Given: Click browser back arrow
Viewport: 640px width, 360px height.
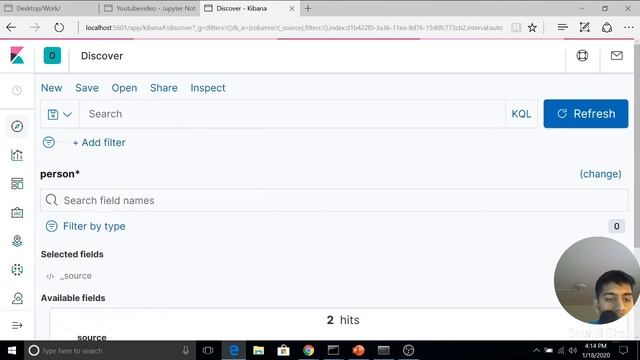Looking at the screenshot, I should pos(11,27).
